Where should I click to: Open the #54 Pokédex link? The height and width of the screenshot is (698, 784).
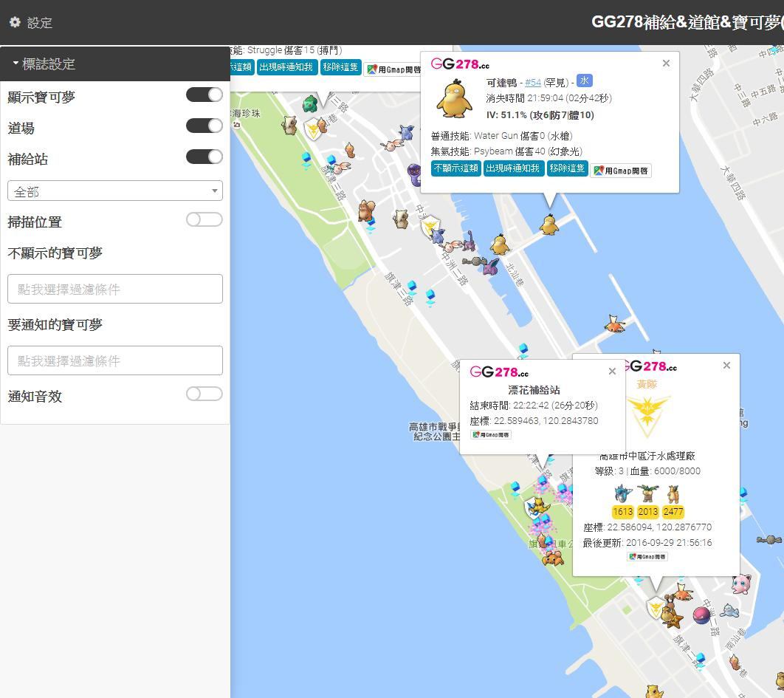coord(533,83)
